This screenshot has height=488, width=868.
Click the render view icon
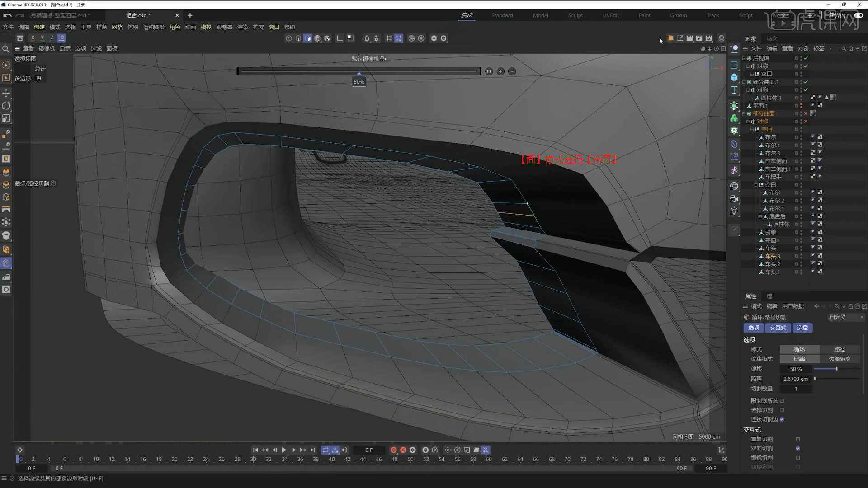(x=689, y=38)
